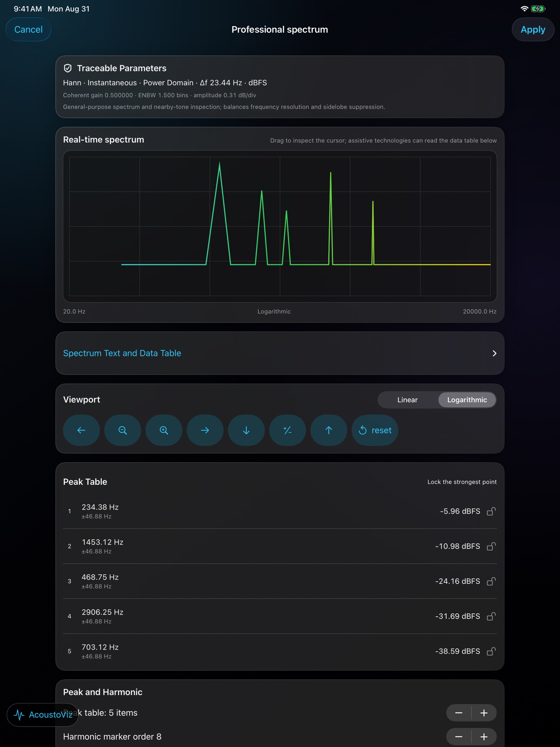The width and height of the screenshot is (560, 747).
Task: Tap the Wi-Fi status icon
Action: click(x=524, y=9)
